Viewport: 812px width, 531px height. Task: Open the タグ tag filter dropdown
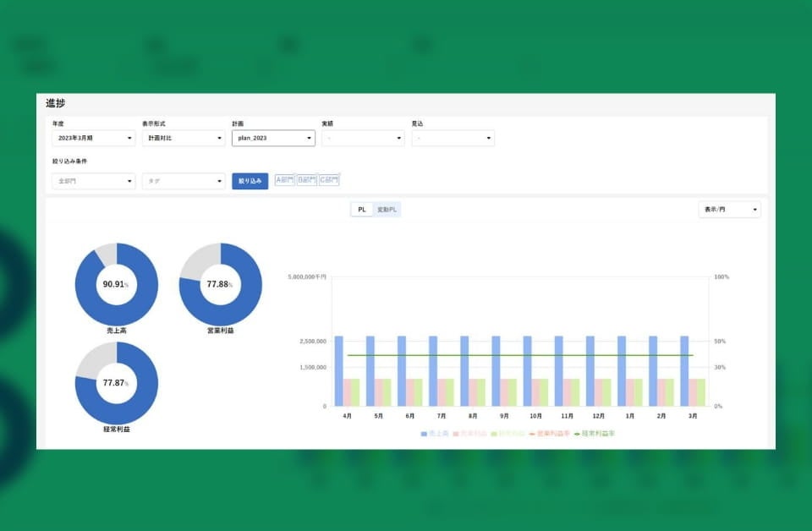click(184, 181)
